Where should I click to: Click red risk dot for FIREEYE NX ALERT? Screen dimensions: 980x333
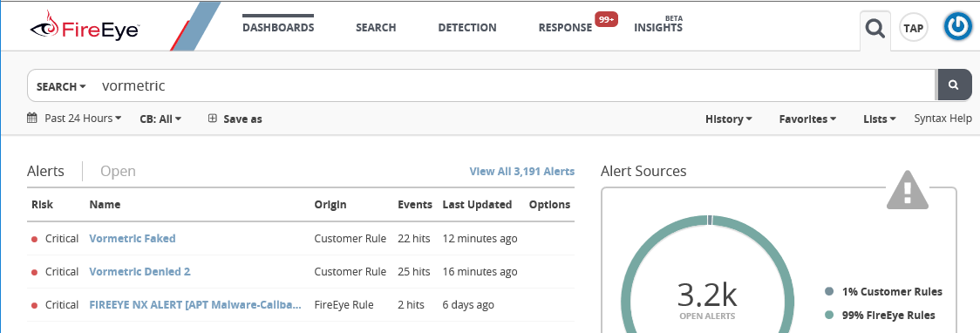(x=34, y=305)
